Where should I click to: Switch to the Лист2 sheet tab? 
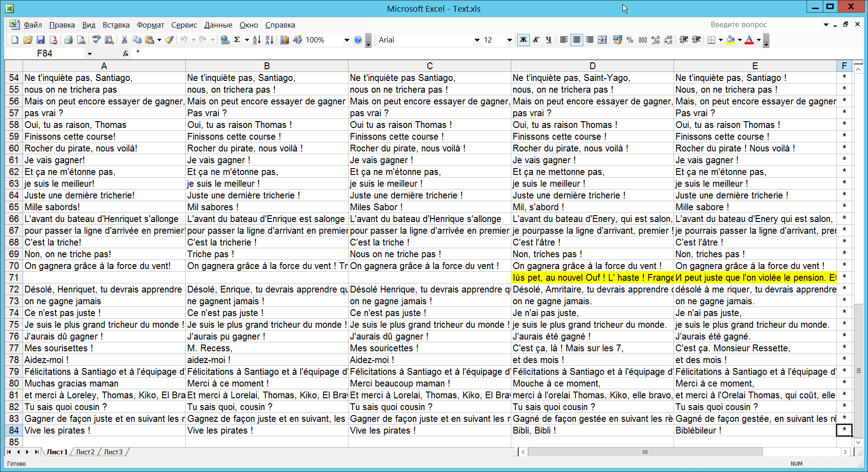[x=85, y=452]
